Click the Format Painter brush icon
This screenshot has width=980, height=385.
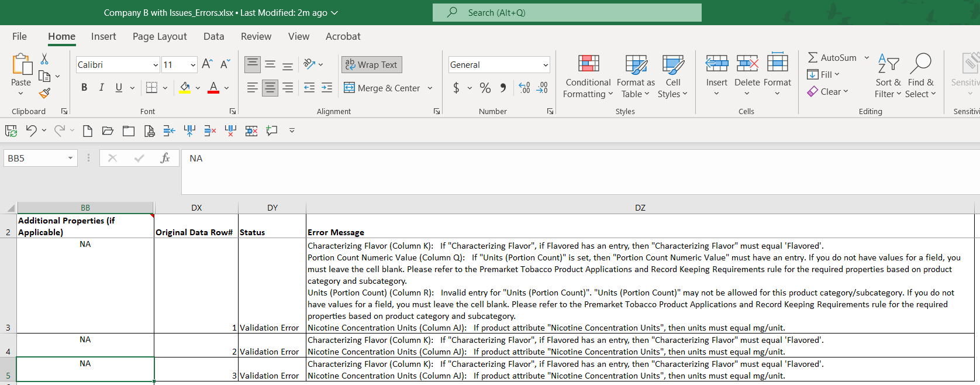click(x=44, y=93)
